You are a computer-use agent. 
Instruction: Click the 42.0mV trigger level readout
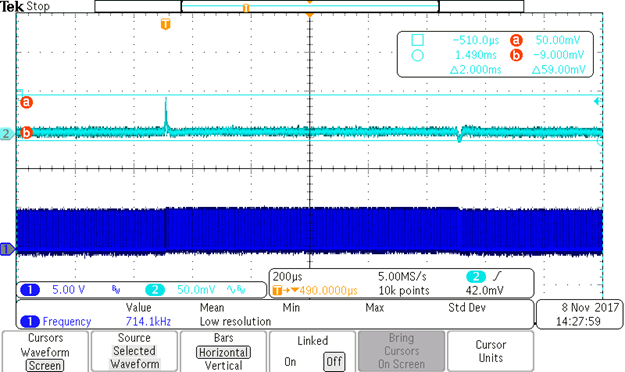485,291
